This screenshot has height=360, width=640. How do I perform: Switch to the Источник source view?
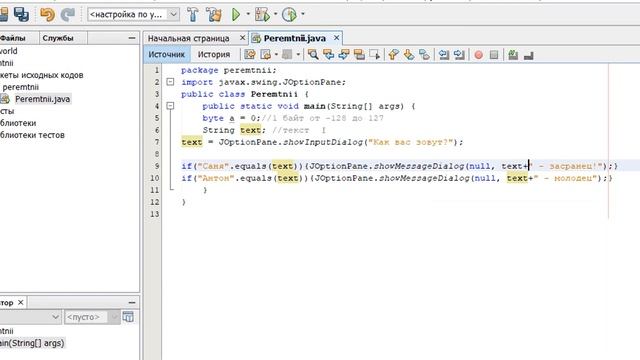point(167,54)
